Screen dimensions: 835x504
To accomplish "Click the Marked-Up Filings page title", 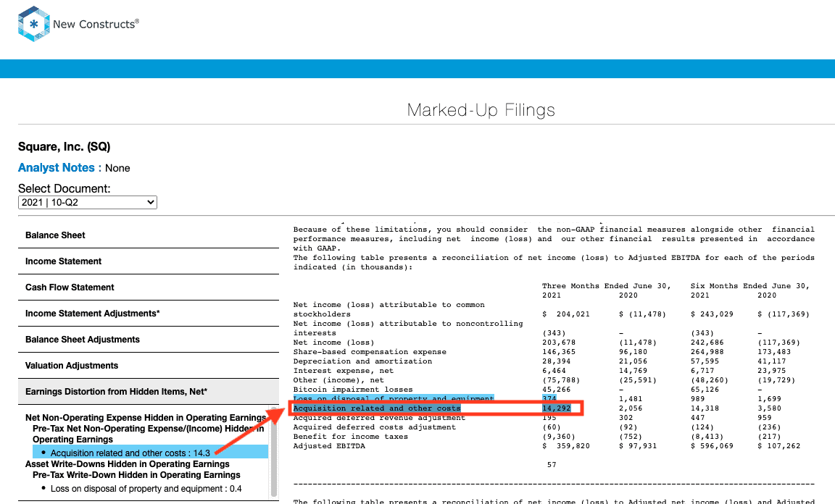I will coord(481,110).
